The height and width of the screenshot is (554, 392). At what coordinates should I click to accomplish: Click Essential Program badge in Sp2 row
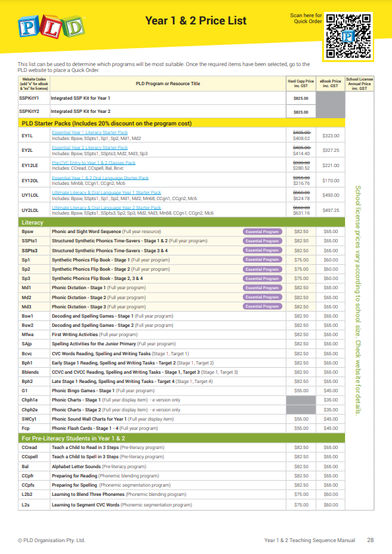[x=263, y=269]
